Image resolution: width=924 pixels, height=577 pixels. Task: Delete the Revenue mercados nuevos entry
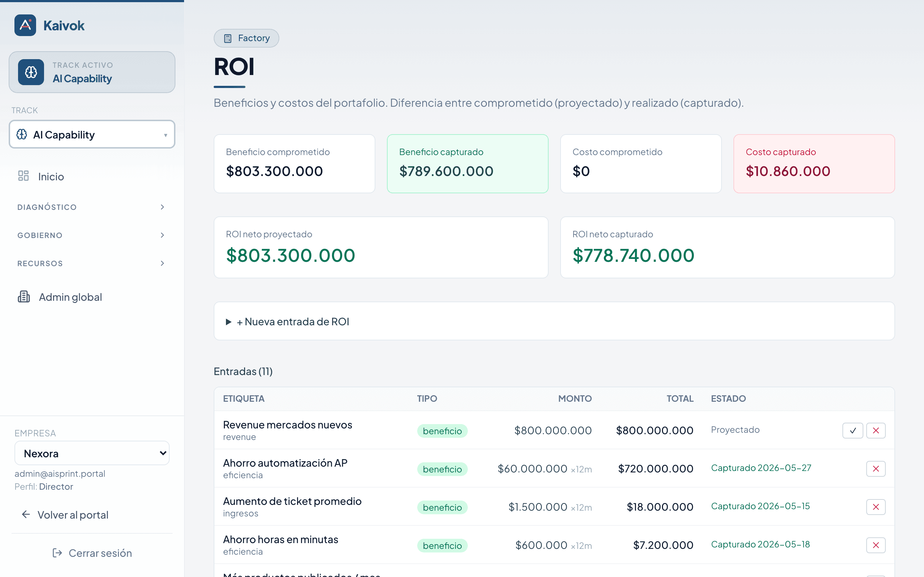[876, 431]
